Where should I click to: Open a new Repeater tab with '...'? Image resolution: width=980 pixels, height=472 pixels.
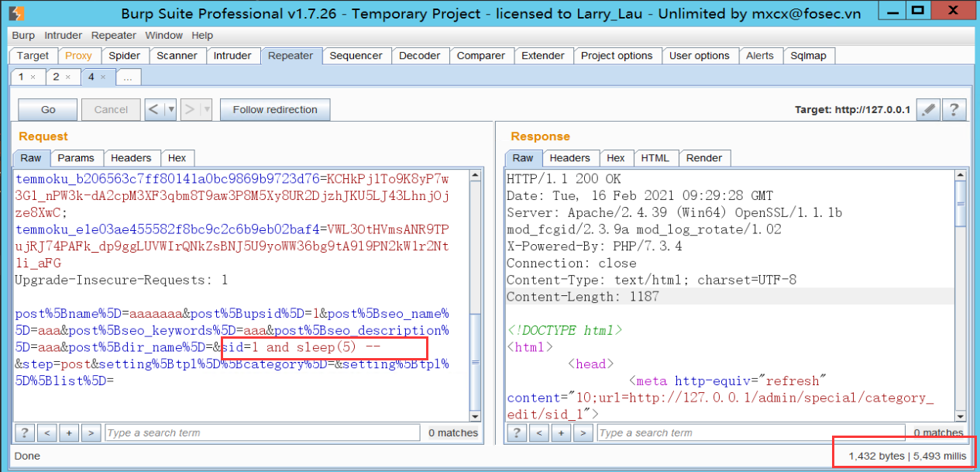tap(128, 77)
